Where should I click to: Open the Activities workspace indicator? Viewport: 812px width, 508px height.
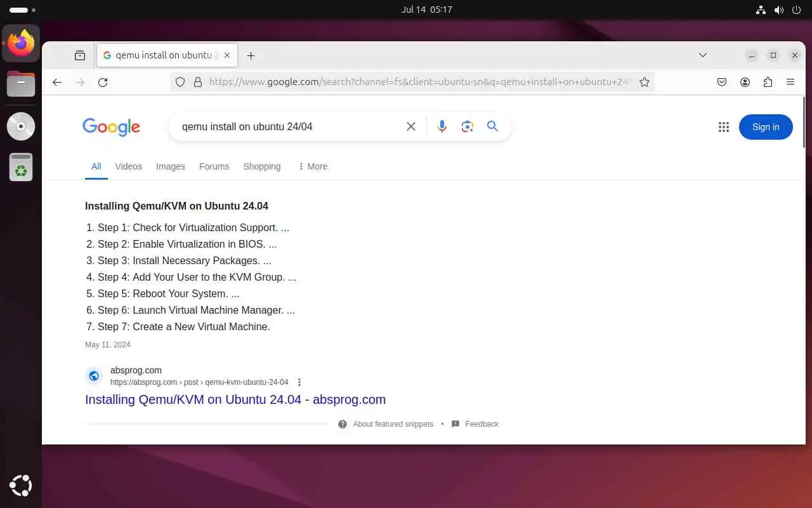coord(23,10)
